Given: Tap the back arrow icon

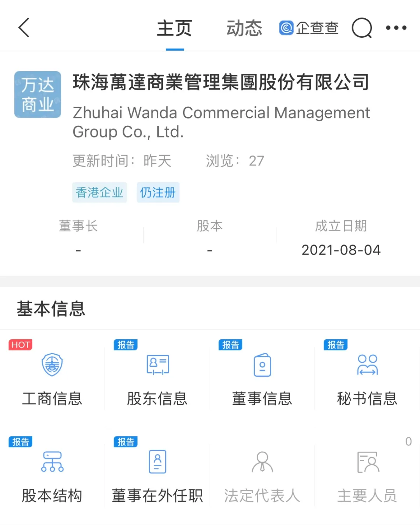Looking at the screenshot, I should 24,28.
